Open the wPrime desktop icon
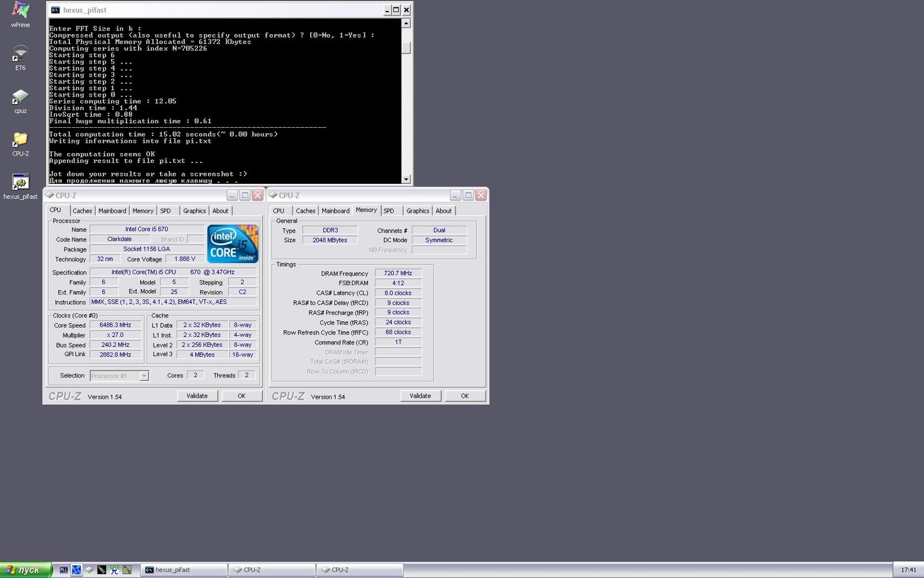 click(x=20, y=14)
